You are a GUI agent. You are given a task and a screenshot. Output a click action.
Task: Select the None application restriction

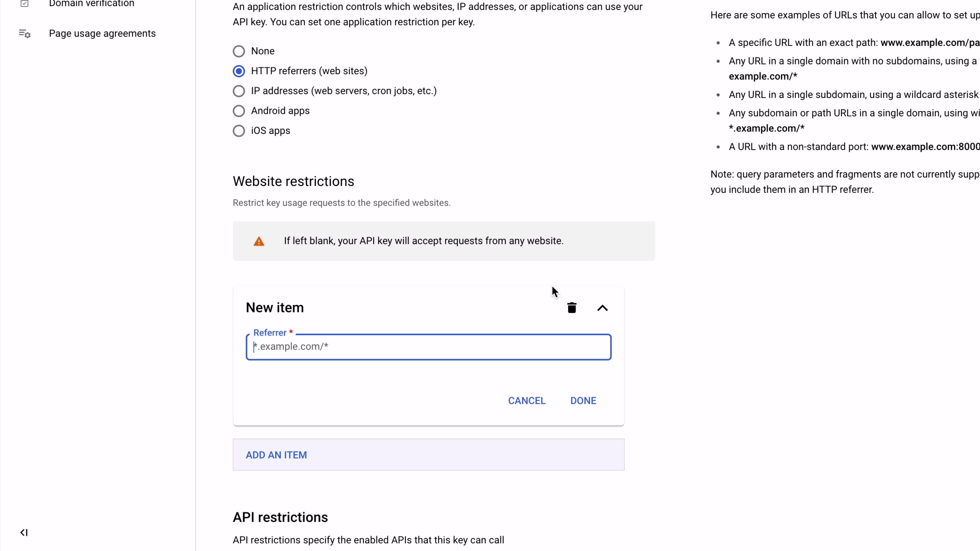(239, 51)
